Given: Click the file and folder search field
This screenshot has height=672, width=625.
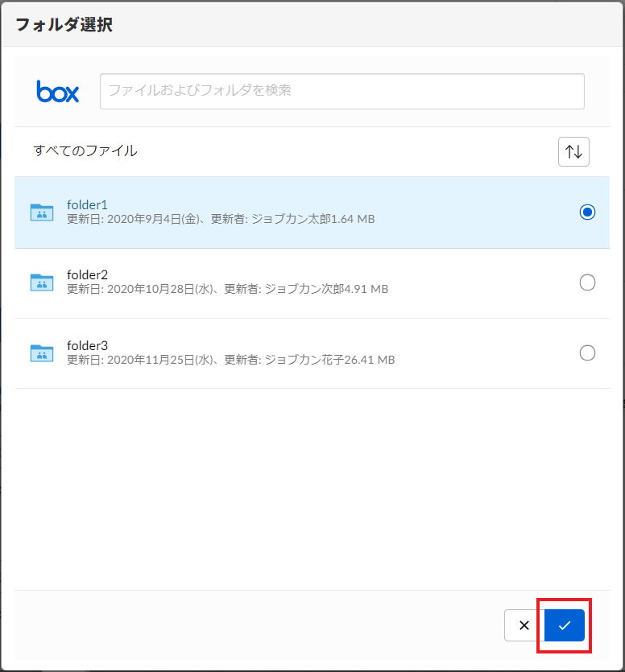Looking at the screenshot, I should pos(341,91).
